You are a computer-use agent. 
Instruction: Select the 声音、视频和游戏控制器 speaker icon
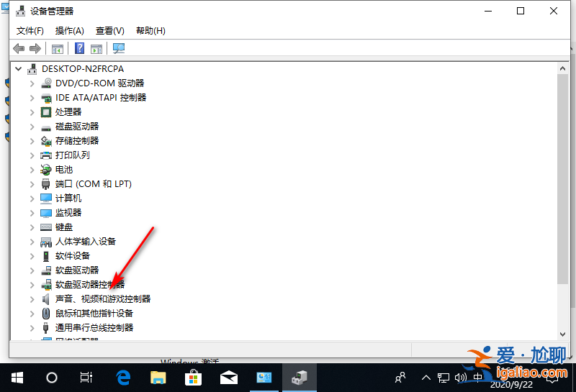click(46, 299)
